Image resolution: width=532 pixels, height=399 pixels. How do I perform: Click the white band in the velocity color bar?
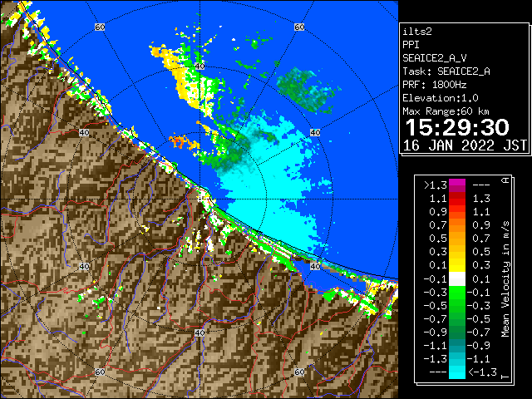pos(457,279)
